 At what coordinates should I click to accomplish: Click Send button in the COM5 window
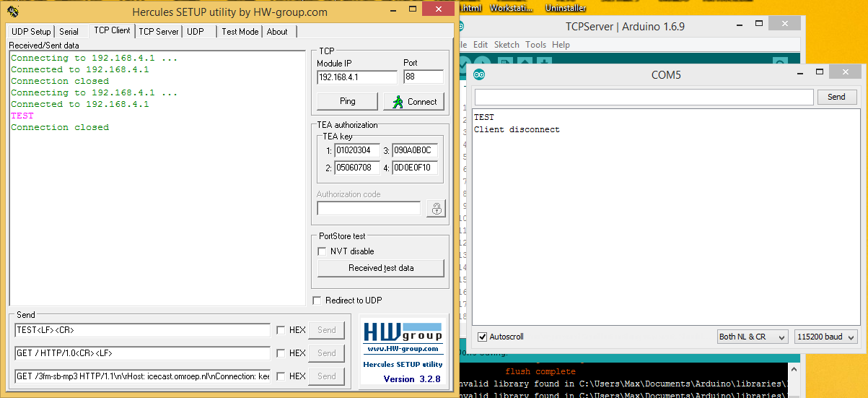pos(836,97)
